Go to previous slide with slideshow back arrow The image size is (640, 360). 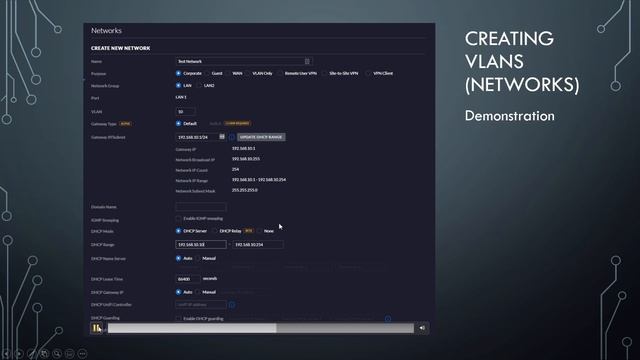pyautogui.click(x=6, y=353)
